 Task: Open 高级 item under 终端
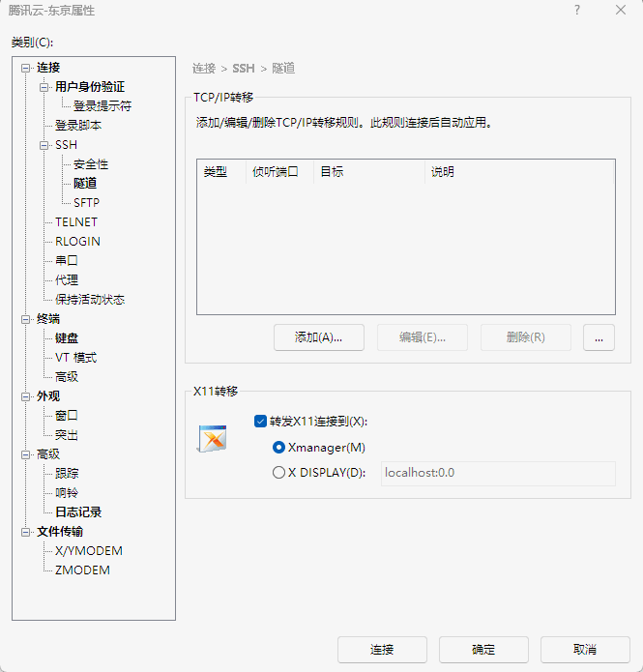[67, 377]
